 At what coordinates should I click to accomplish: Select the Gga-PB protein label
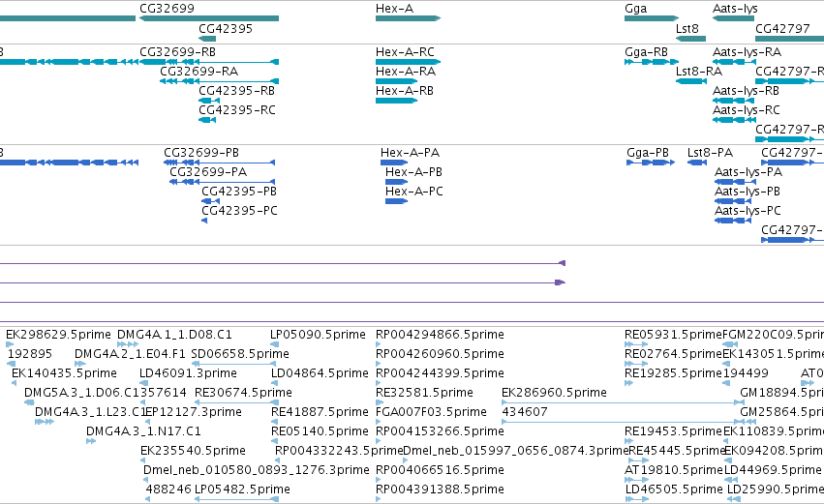point(648,153)
